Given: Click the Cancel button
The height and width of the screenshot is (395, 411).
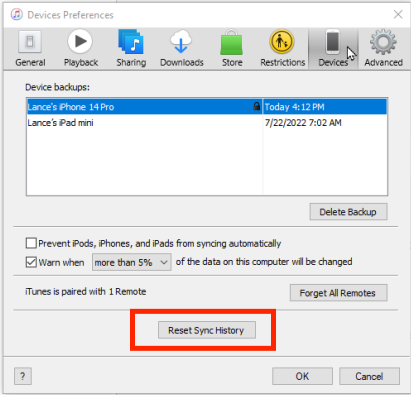Looking at the screenshot, I should click(369, 376).
